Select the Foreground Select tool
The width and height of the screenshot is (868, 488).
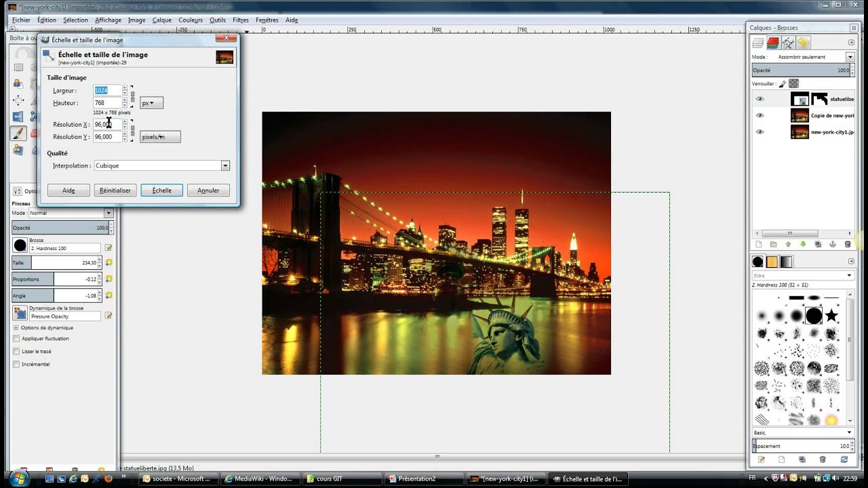pyautogui.click(x=18, y=83)
